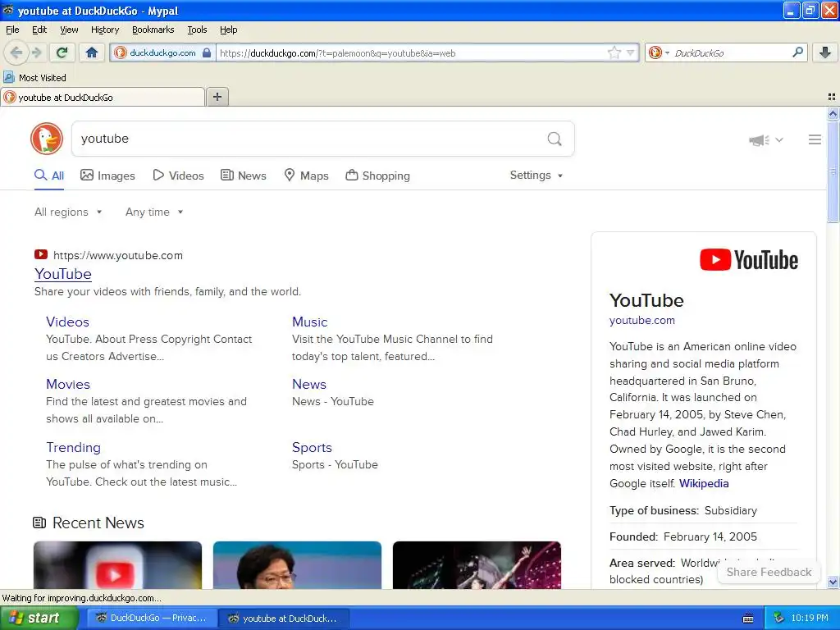Open the YouTube main result link
The image size is (840, 630).
tap(63, 274)
